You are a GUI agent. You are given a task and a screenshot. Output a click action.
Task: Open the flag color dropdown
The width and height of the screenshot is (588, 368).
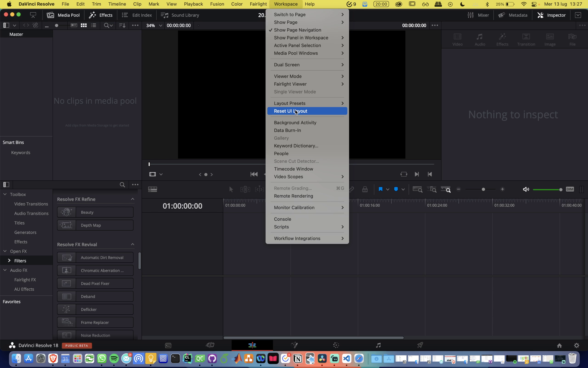pos(388,189)
